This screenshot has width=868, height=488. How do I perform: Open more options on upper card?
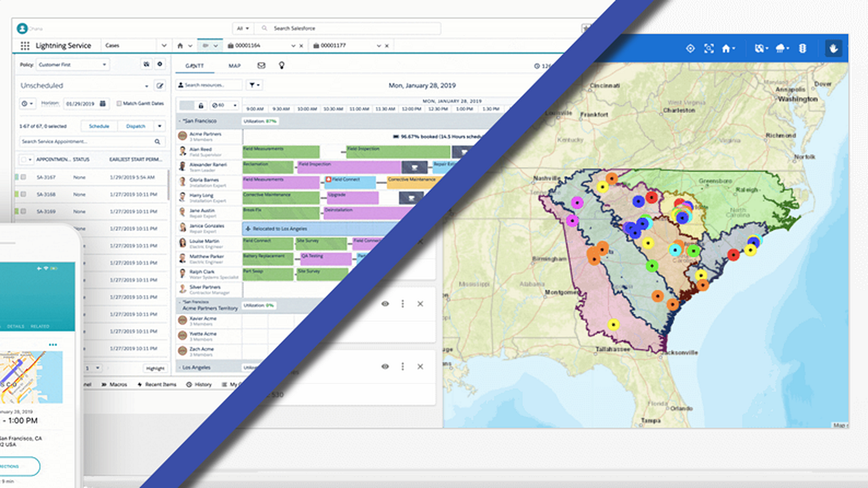403,304
